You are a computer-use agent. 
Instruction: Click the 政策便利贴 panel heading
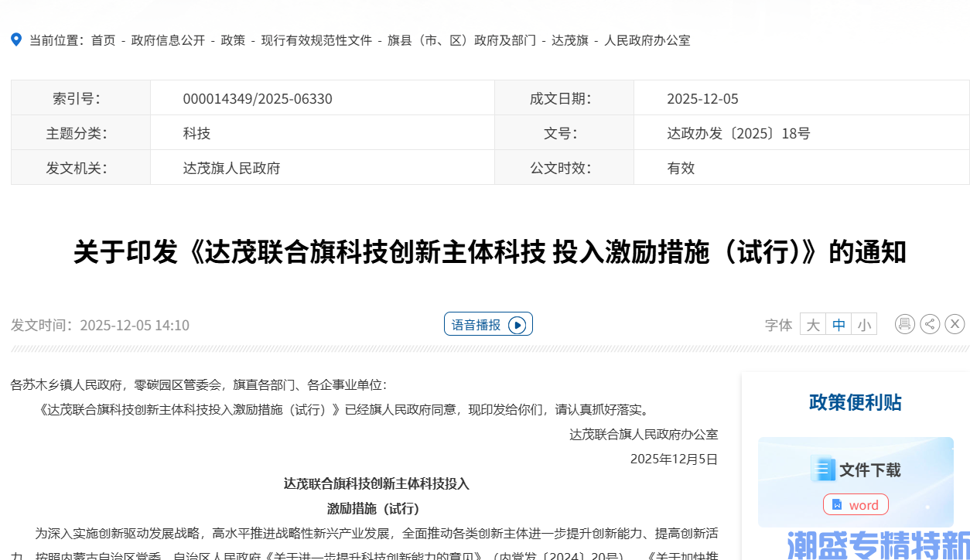854,402
